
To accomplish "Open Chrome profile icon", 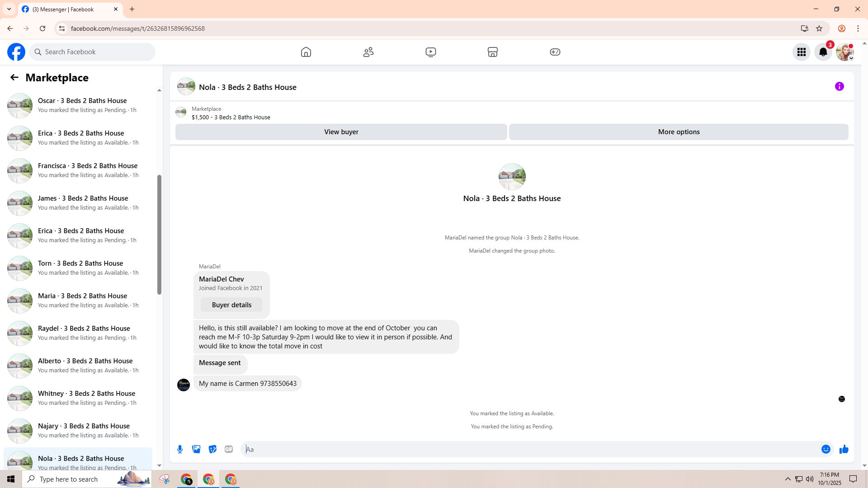I will click(x=842, y=28).
